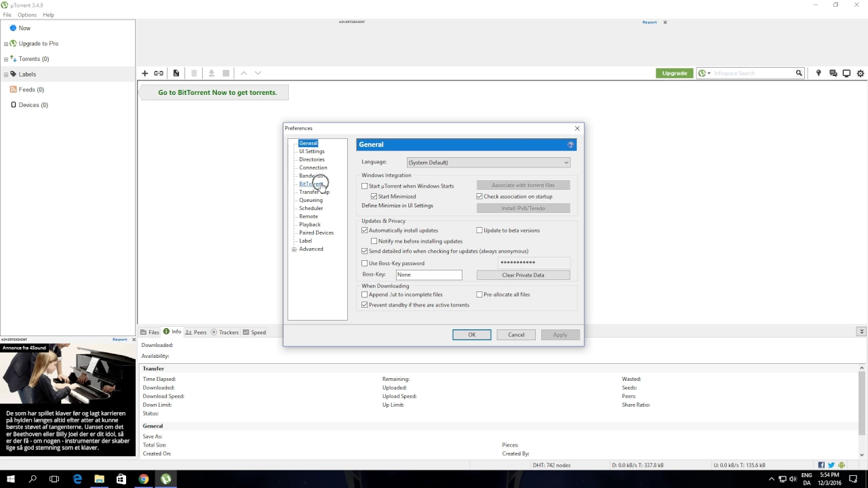Enable Append .!ut to incomplete files
Image resolution: width=868 pixels, height=488 pixels.
pyautogui.click(x=365, y=295)
